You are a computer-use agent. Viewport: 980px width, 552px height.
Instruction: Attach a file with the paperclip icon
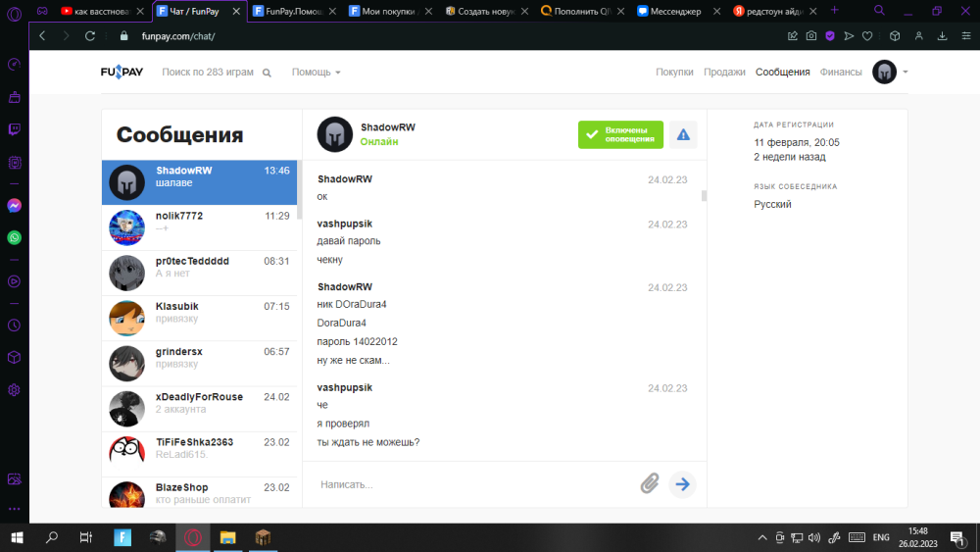tap(650, 483)
